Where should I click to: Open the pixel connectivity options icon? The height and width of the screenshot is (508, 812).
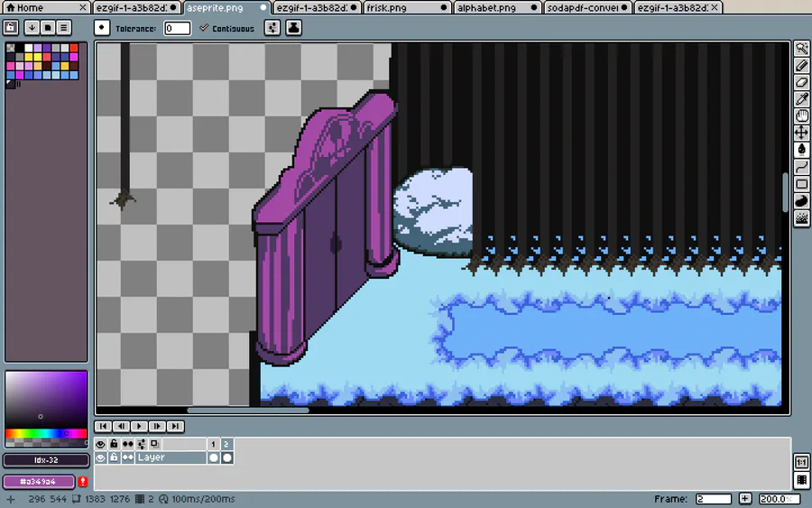pyautogui.click(x=272, y=28)
